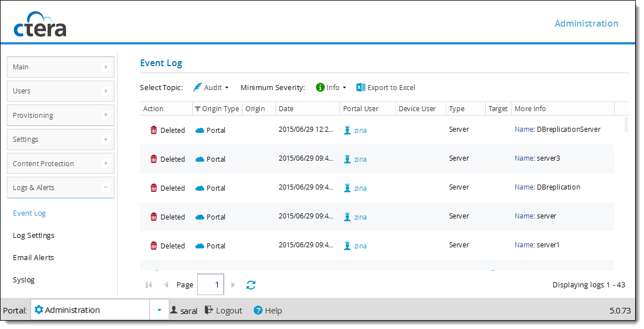
Task: Go to first page of logs
Action: click(149, 285)
